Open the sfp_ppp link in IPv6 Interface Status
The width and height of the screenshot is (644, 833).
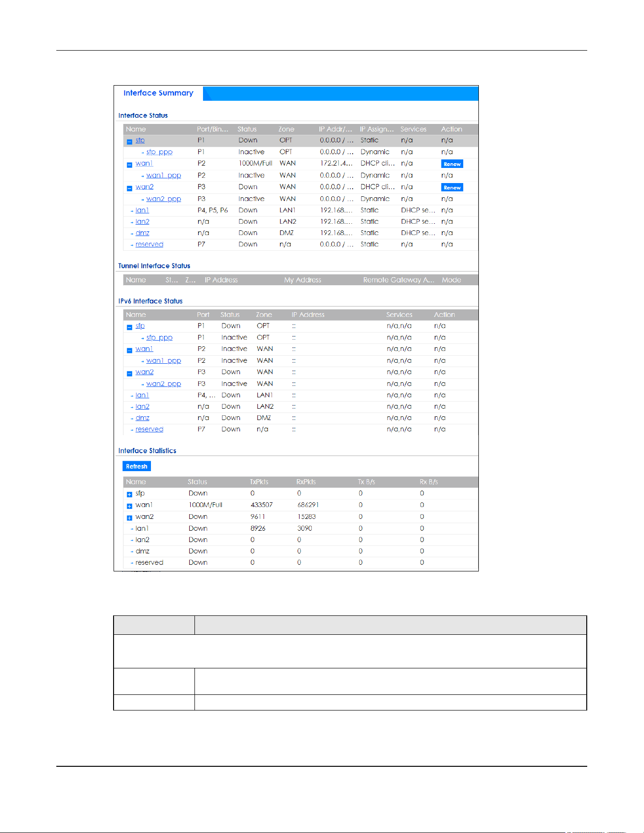coord(159,337)
